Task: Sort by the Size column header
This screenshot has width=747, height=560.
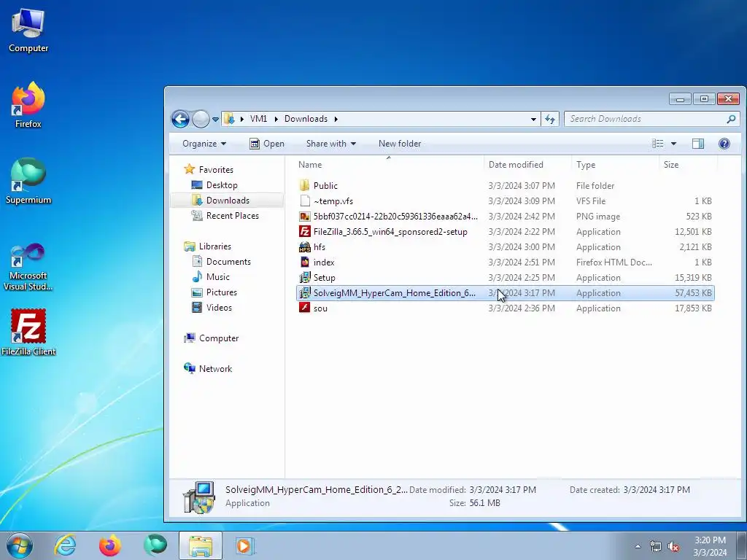Action: pyautogui.click(x=688, y=165)
